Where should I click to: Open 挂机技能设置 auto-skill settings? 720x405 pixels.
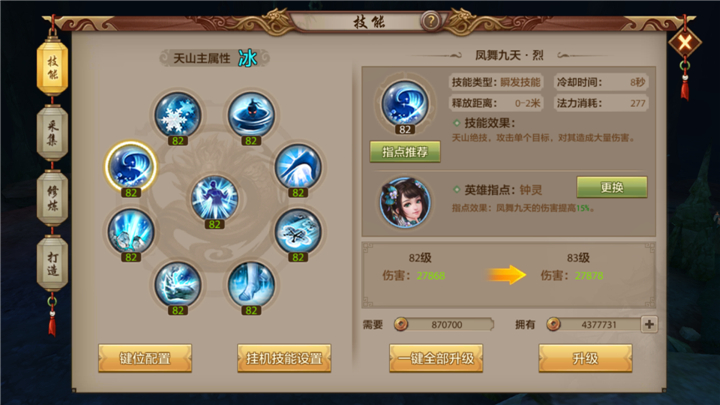click(284, 358)
